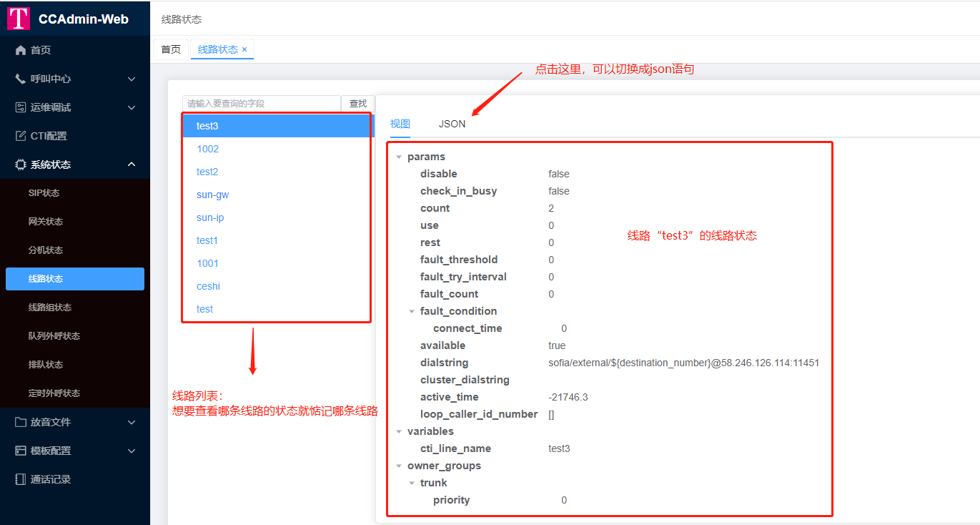Click the 通话记录 records icon
This screenshot has width=980, height=525.
(21, 479)
